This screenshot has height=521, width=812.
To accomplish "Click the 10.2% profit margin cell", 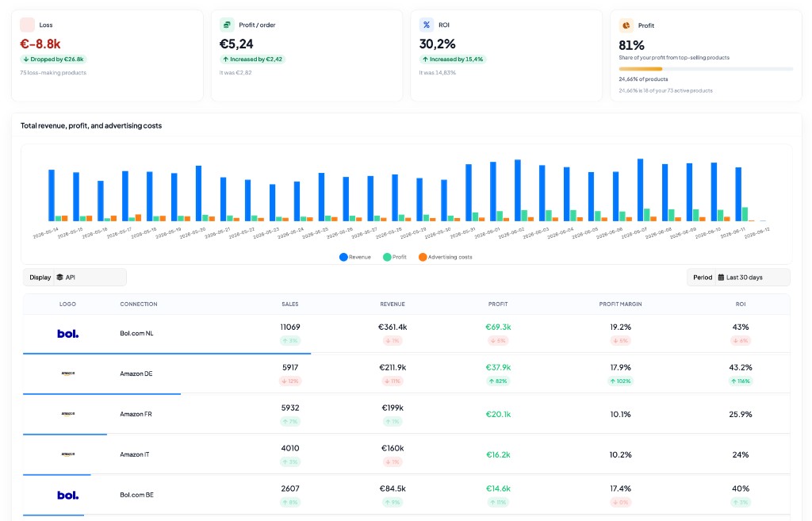I will click(x=620, y=454).
